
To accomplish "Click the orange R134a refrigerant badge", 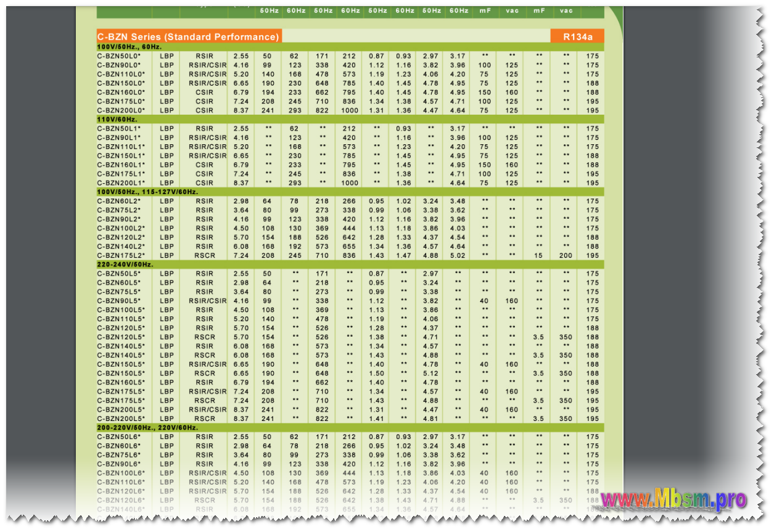I will point(577,36).
